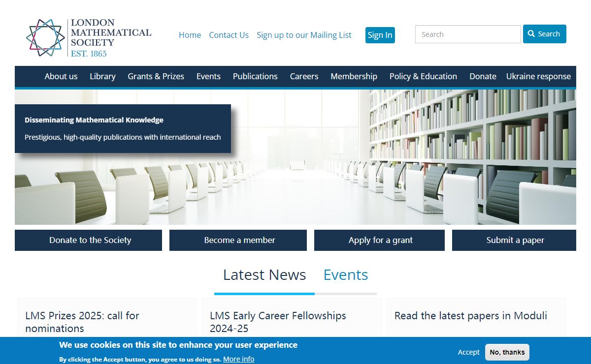This screenshot has height=364, width=591.
Task: Select Events in the navigation bar
Action: (x=208, y=76)
